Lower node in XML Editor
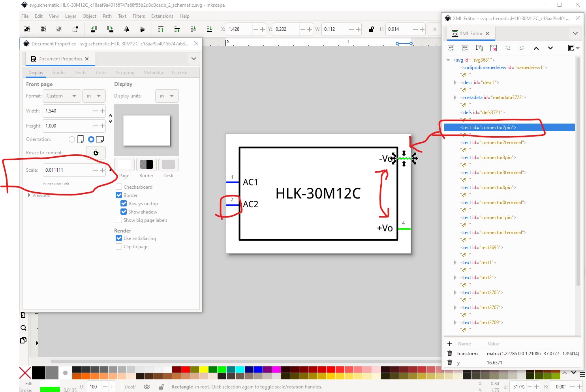Image resolution: width=586 pixels, height=392 pixels. (x=550, y=48)
